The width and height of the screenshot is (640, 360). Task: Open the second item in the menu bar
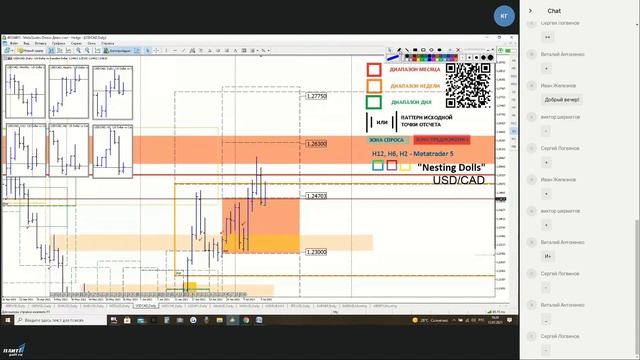click(x=27, y=43)
